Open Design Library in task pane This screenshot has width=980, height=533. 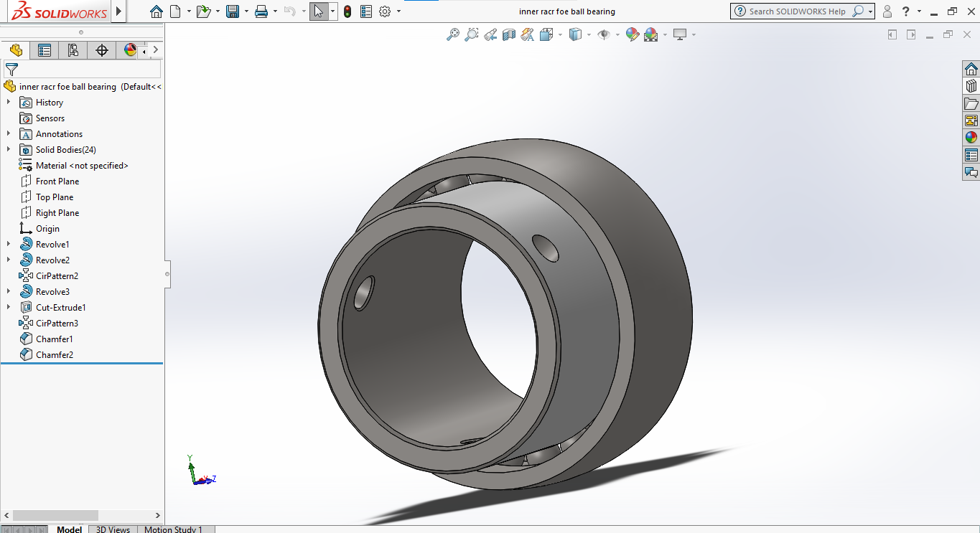[x=971, y=86]
